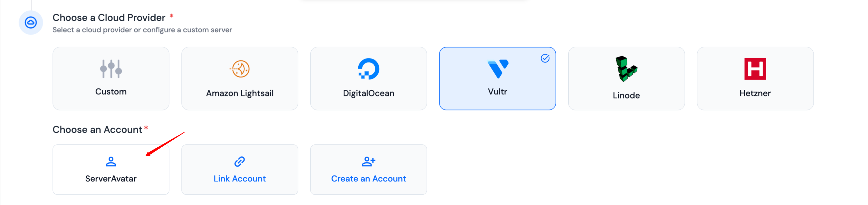Deselect the highlighted Vultr card
The height and width of the screenshot is (205, 868).
(497, 78)
